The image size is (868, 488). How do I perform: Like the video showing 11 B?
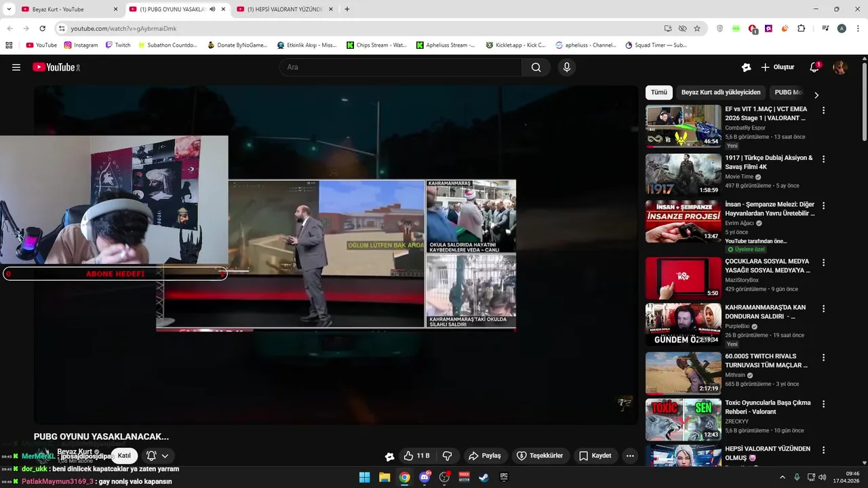(416, 455)
